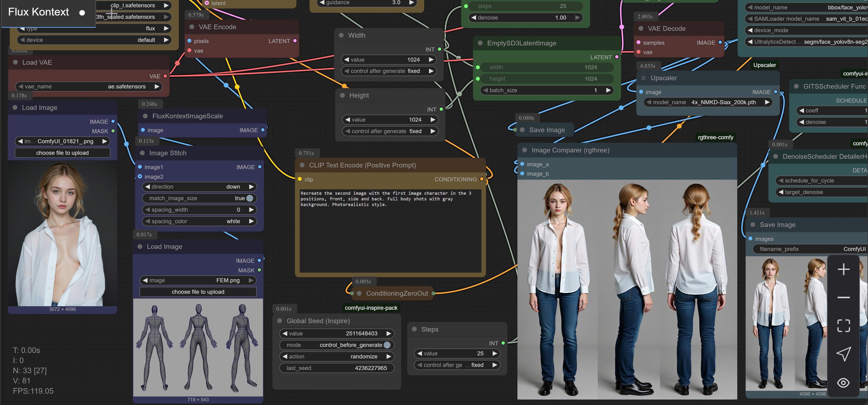Open the Image Stitch direction dropdown

[199, 187]
